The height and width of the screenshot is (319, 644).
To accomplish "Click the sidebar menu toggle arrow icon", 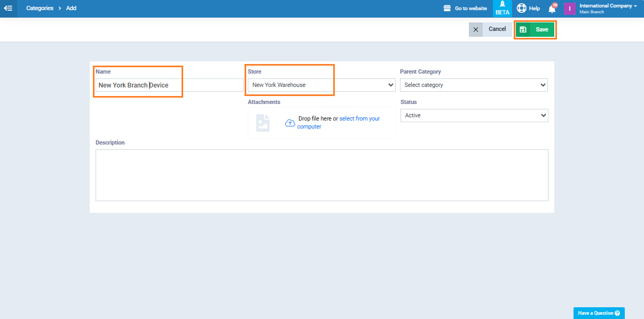I will pyautogui.click(x=8, y=9).
